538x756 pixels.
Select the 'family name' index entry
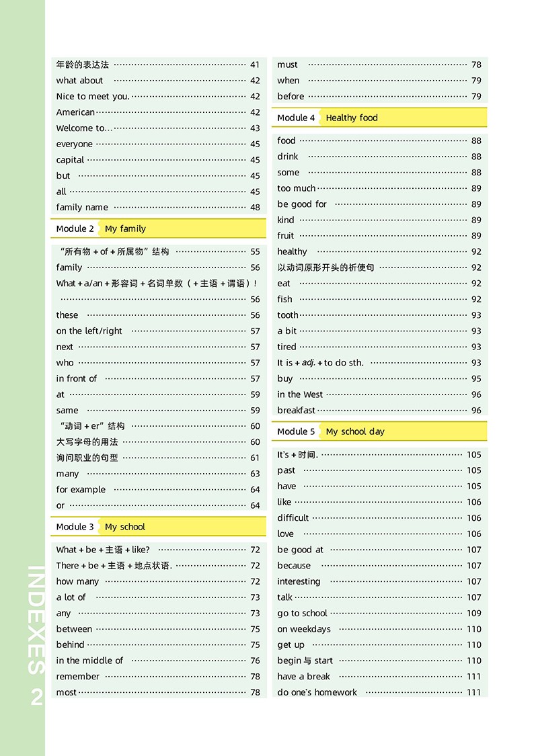pyautogui.click(x=82, y=208)
